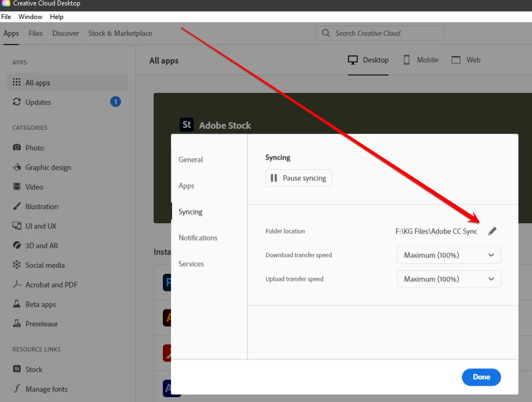This screenshot has height=402, width=532.
Task: Click the Manage fonts icon
Action: pos(17,388)
